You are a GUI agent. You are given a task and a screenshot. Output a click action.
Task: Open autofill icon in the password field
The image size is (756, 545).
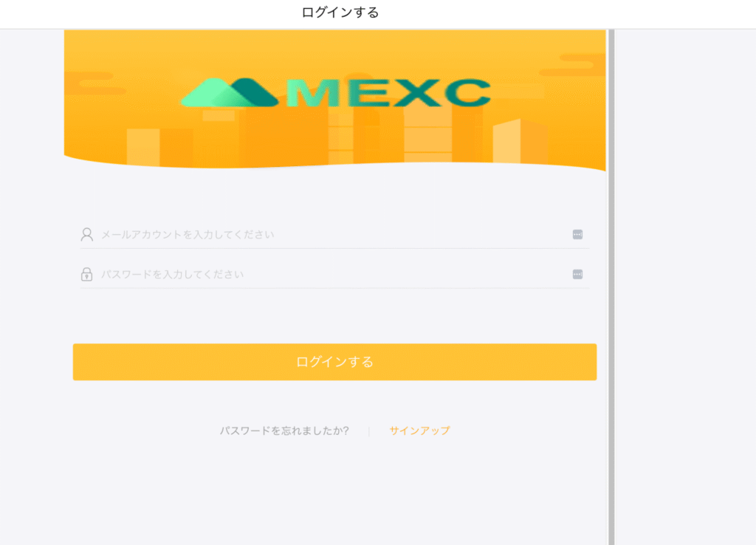(577, 275)
